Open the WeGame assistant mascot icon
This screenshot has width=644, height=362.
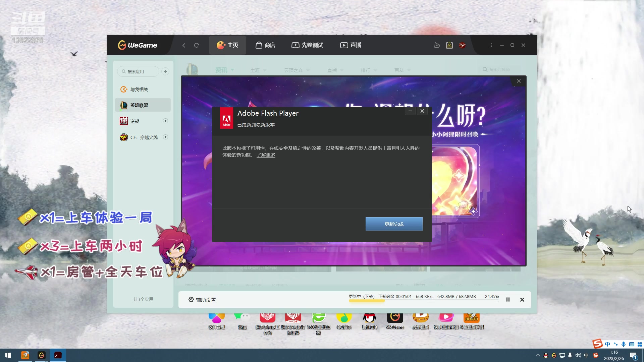(x=437, y=45)
